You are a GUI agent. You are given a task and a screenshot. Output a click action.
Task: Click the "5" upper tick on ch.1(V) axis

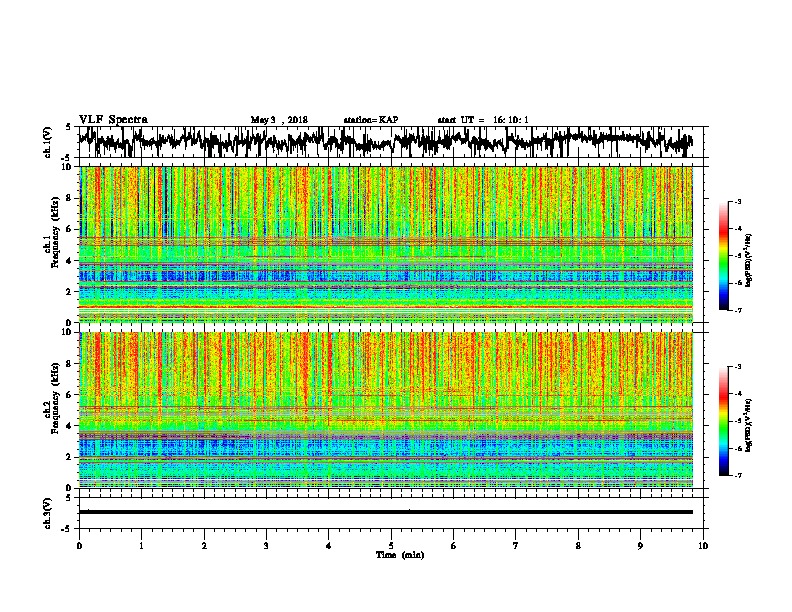click(x=69, y=127)
